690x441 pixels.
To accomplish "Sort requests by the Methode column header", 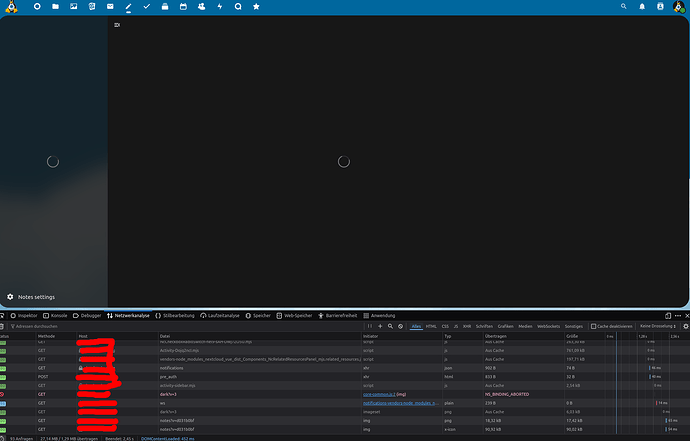I will pos(47,336).
